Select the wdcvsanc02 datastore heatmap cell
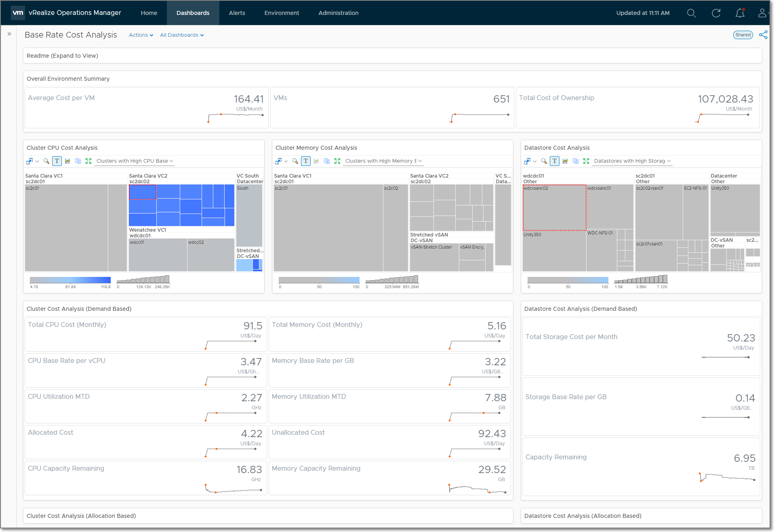This screenshot has width=774, height=532. tap(554, 207)
